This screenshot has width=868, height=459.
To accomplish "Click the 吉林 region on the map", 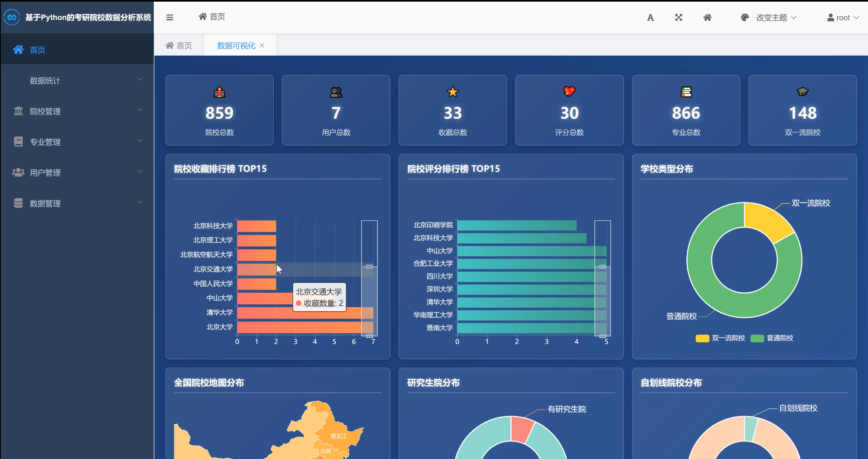I will click(x=325, y=451).
